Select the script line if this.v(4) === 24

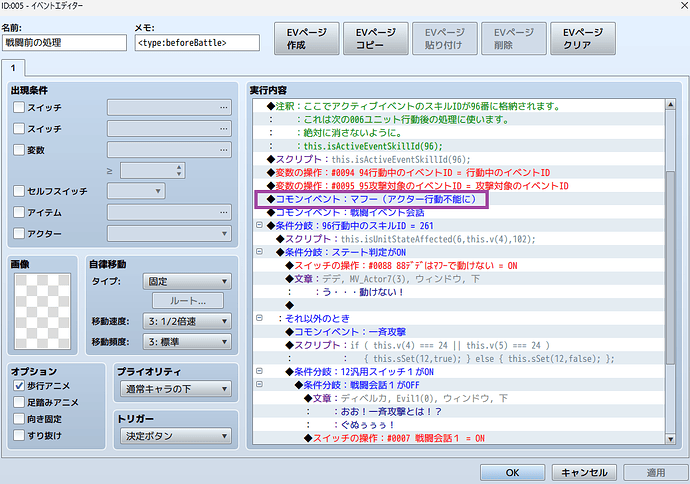pyautogui.click(x=459, y=345)
